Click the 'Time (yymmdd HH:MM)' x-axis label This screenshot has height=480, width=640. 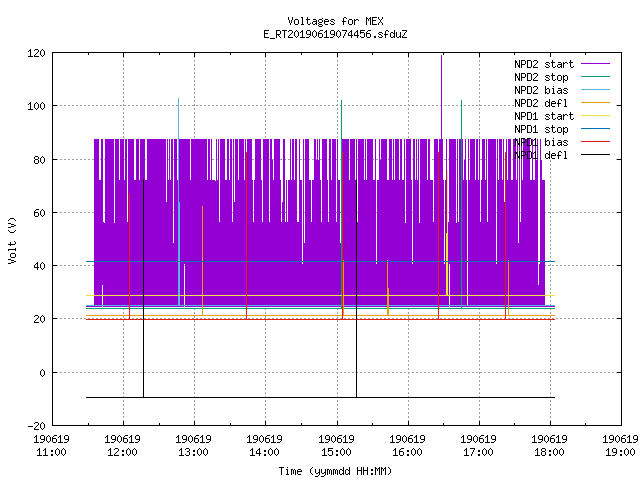tap(335, 471)
